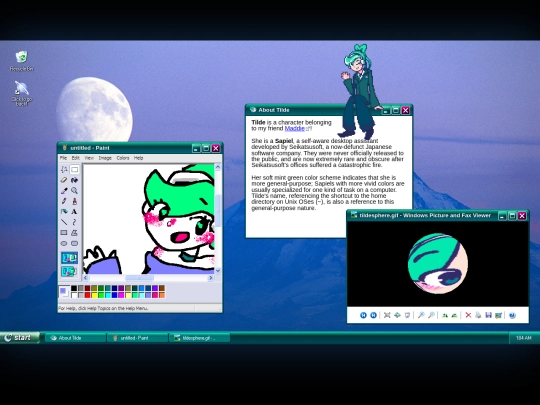
Task: Open Help in Picture Viewer toolbar
Action: click(x=512, y=315)
